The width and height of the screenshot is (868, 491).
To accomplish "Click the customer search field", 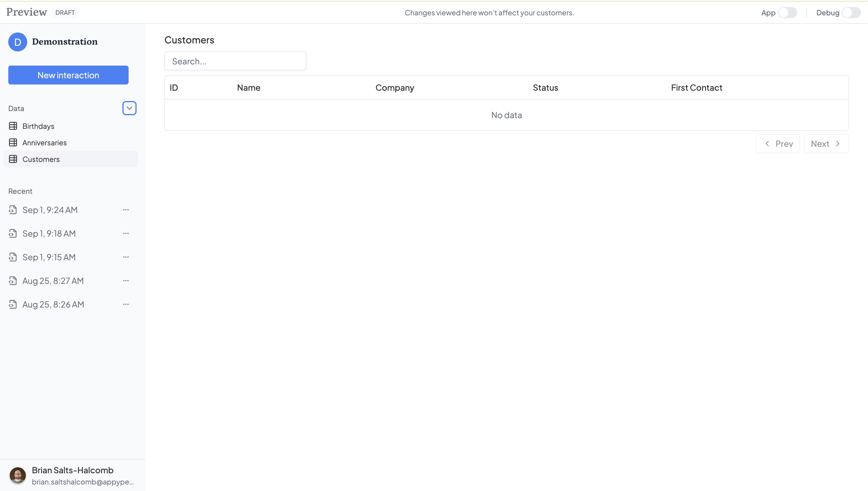I will (235, 61).
